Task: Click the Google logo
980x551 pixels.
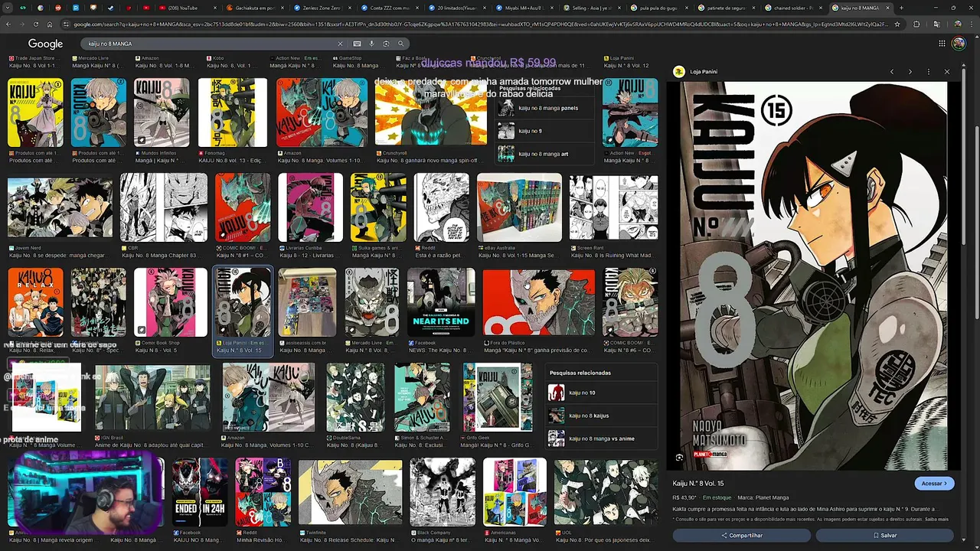Action: tap(46, 44)
